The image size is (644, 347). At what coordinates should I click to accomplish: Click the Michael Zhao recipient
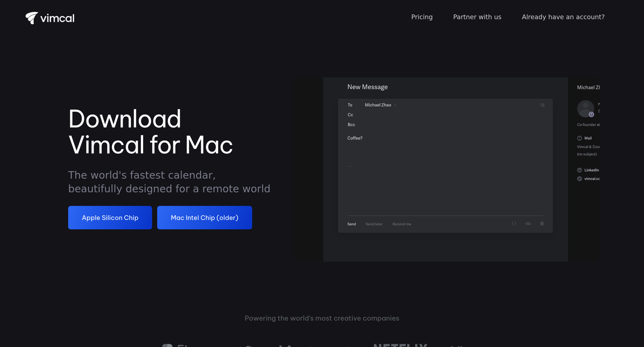coord(378,105)
